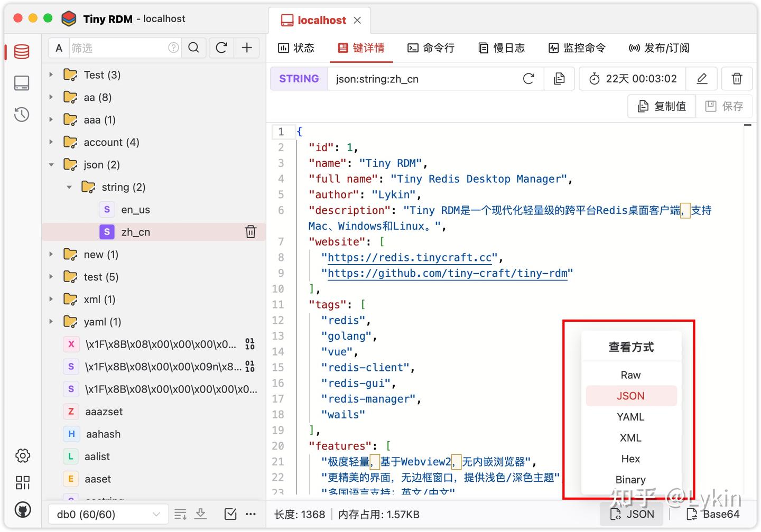Open the 慢日志 tab
Image resolution: width=761 pixels, height=532 pixels.
[x=502, y=48]
